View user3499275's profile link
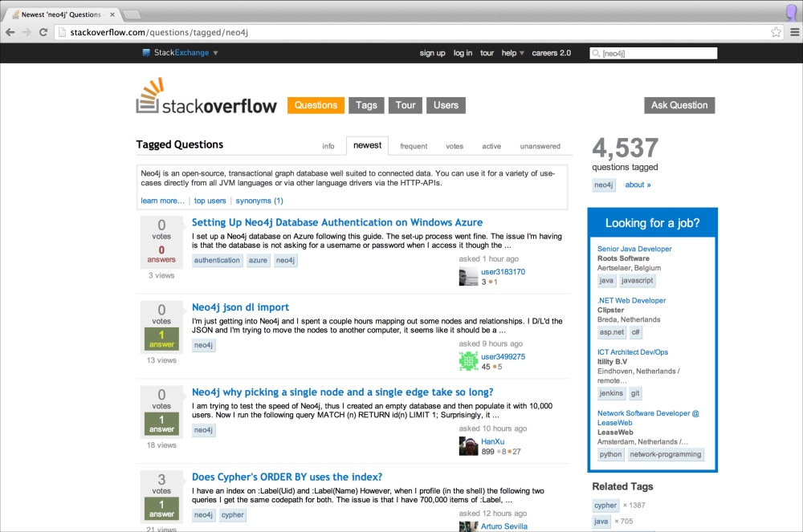This screenshot has width=803, height=532. [503, 357]
